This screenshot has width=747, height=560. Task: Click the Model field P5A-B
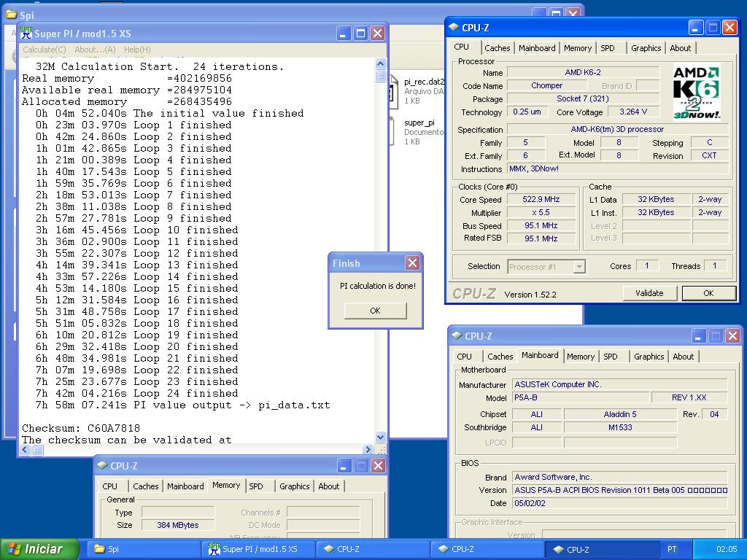click(x=581, y=397)
